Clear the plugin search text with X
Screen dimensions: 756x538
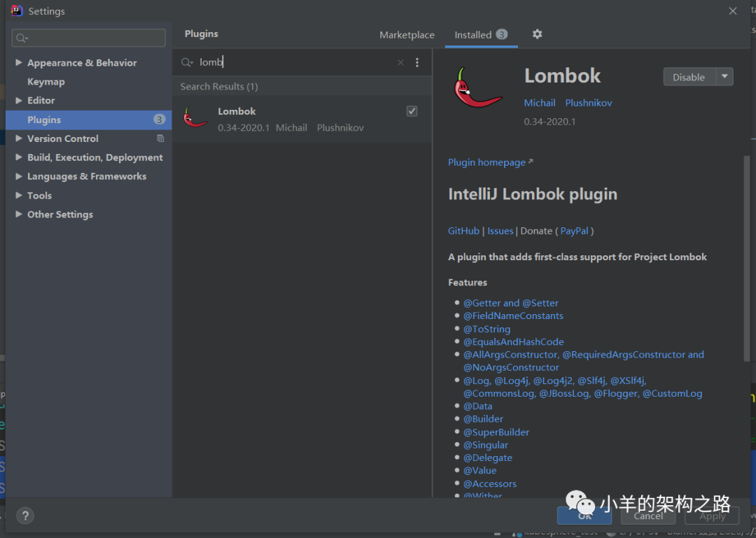pos(400,62)
